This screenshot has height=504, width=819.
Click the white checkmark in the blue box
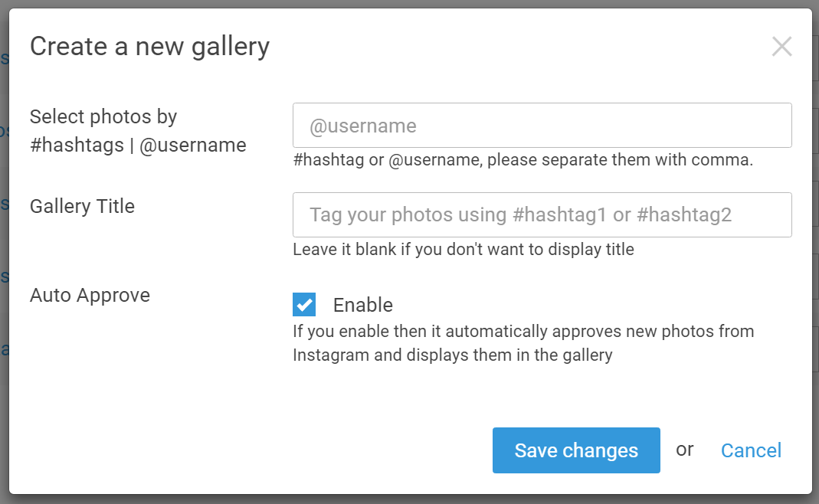pos(304,305)
